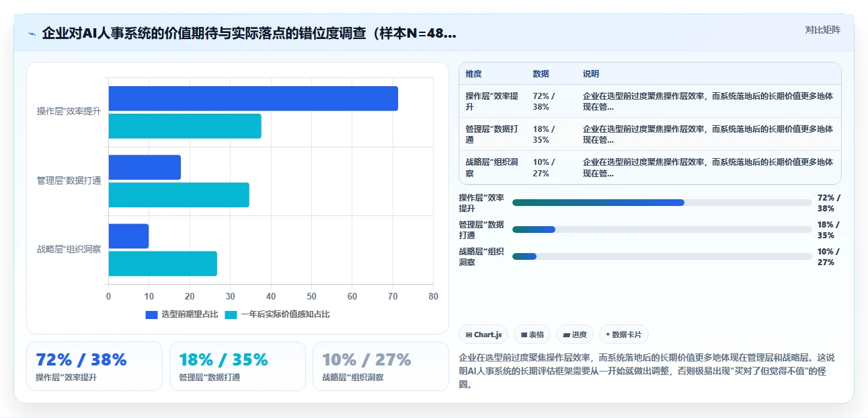Click the chart axis label 操作层"效率提升
The width and height of the screenshot is (868, 418).
[69, 112]
